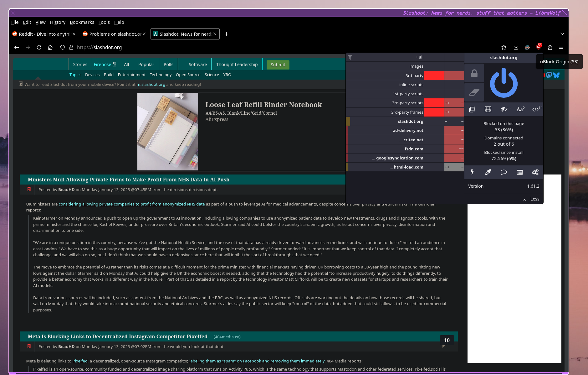Report an issue with speech bubble icon
The width and height of the screenshot is (588, 375).
[504, 172]
